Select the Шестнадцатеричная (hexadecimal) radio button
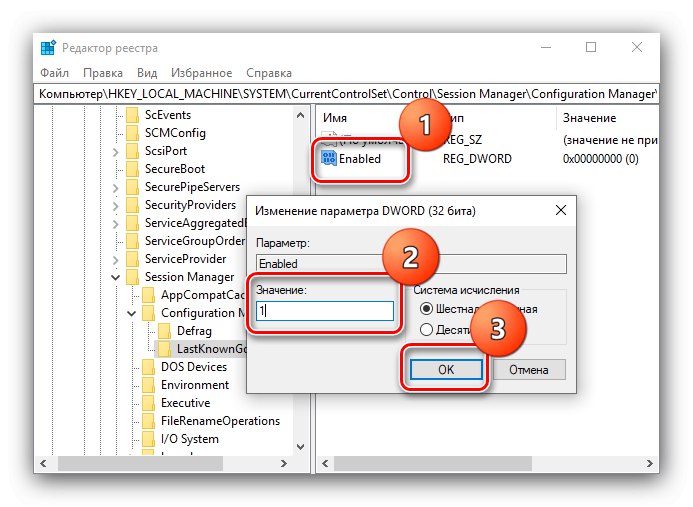 [426, 309]
